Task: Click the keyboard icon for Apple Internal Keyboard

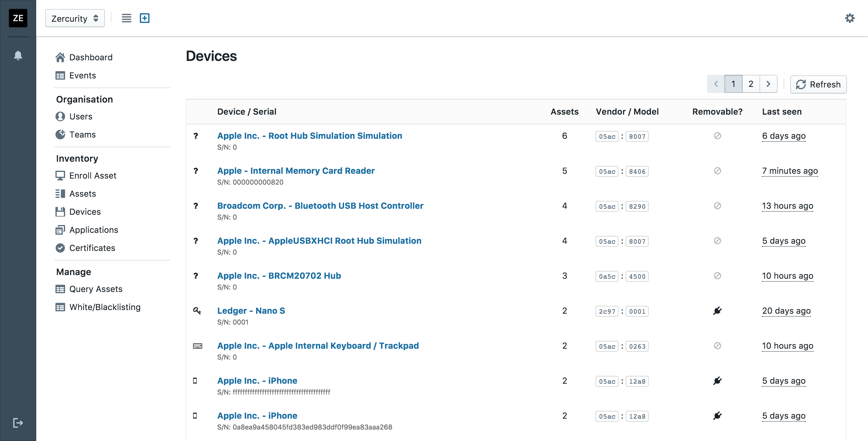Action: pos(197,346)
